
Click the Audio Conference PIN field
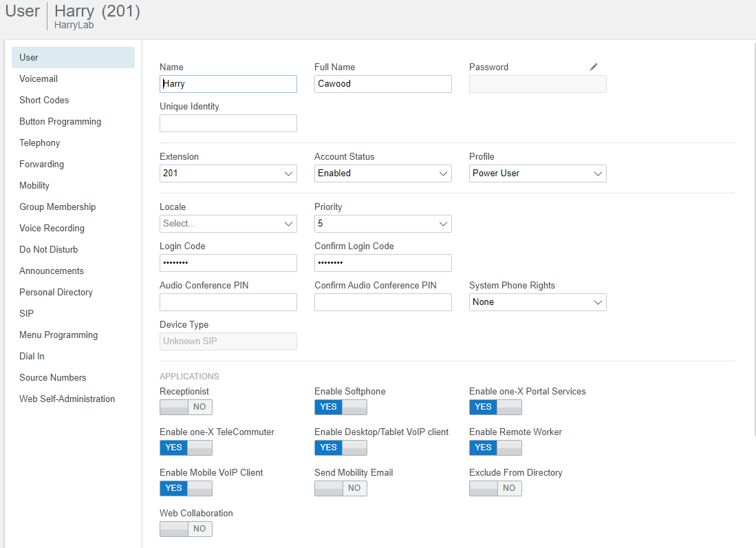click(228, 302)
